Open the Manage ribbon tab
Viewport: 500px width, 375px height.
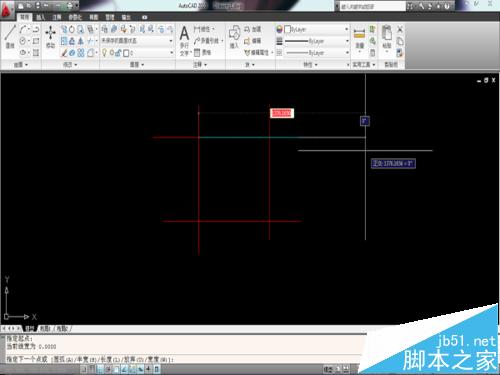[x=110, y=17]
